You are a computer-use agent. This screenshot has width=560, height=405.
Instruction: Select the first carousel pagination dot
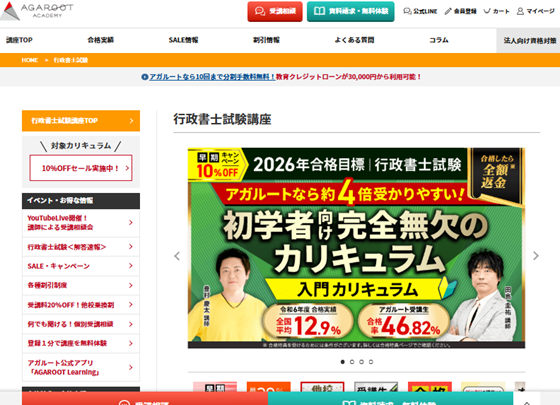click(x=342, y=362)
